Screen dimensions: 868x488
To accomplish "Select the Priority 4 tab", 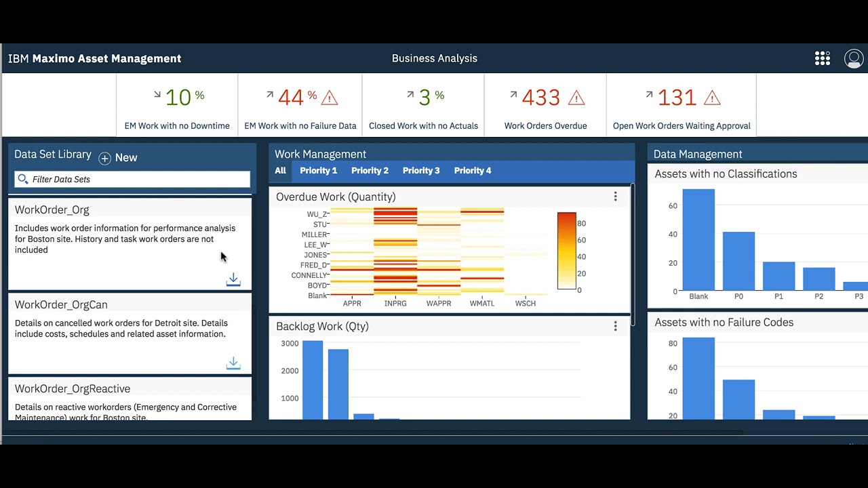I will [473, 171].
